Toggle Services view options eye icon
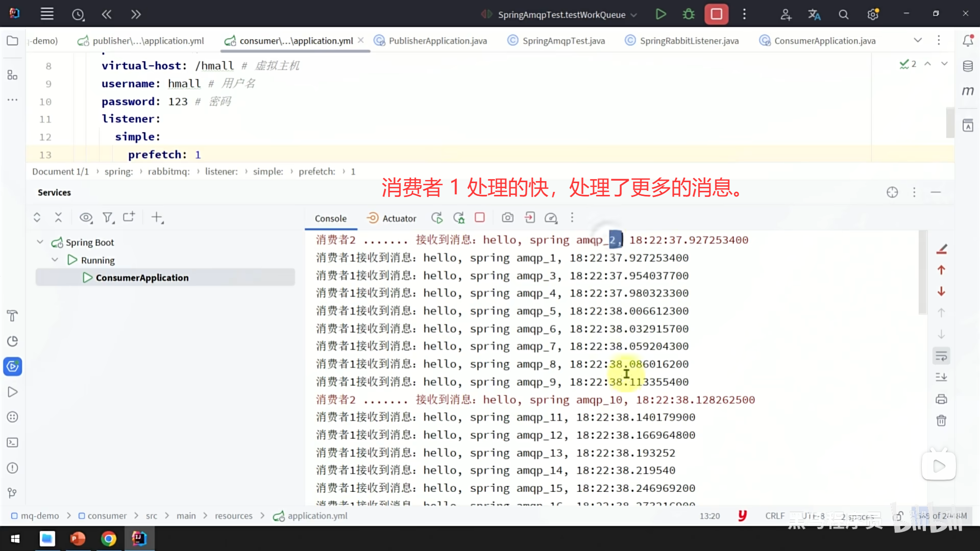This screenshot has width=980, height=551. (86, 218)
